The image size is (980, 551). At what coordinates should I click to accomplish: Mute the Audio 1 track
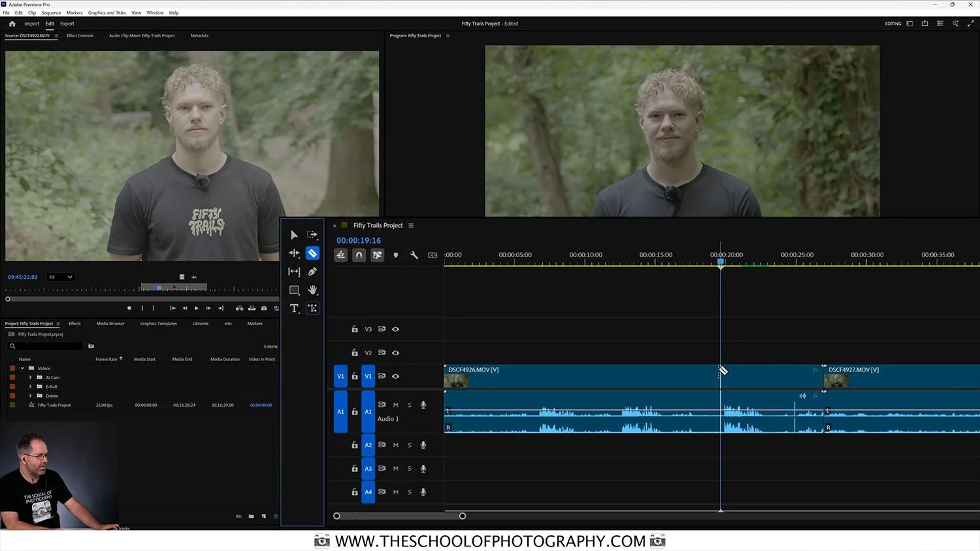(x=395, y=405)
